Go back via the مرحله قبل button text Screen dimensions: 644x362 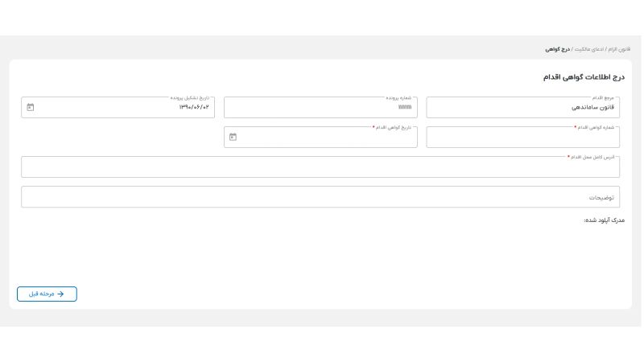click(40, 294)
